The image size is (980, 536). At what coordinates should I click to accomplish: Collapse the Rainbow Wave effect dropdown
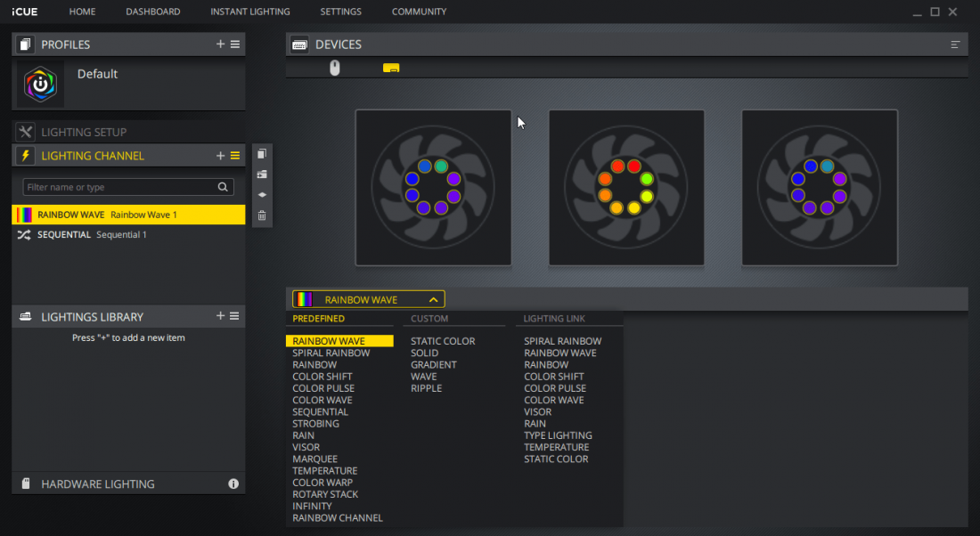433,300
